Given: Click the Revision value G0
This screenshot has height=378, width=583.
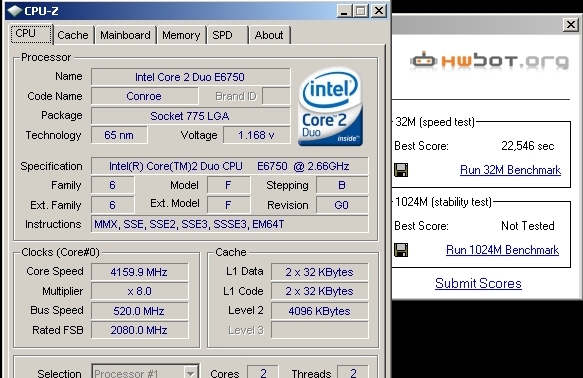Looking at the screenshot, I should [x=342, y=205].
